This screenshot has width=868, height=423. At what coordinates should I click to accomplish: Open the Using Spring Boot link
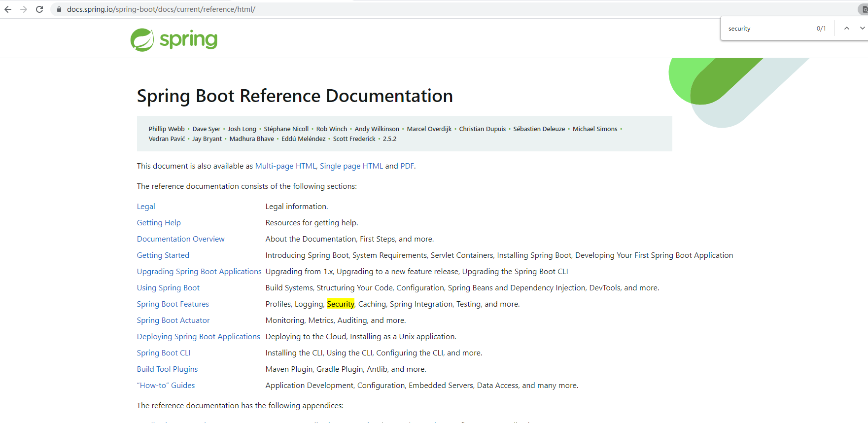point(168,288)
